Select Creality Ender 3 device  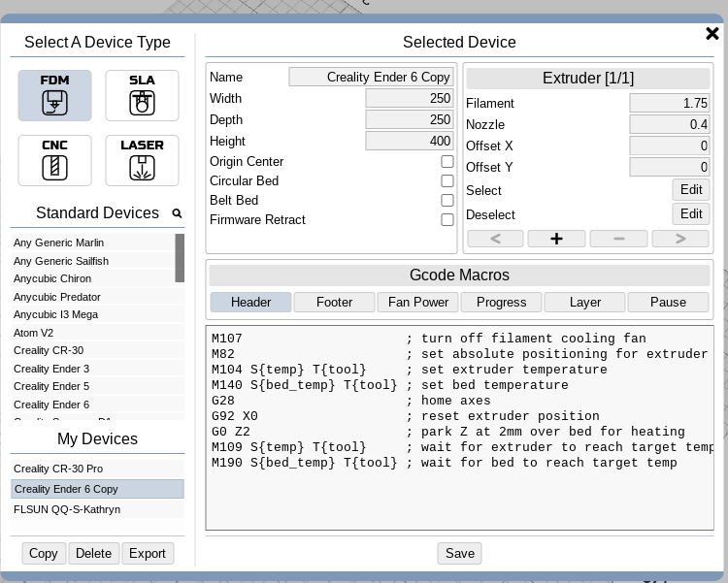pos(97,369)
